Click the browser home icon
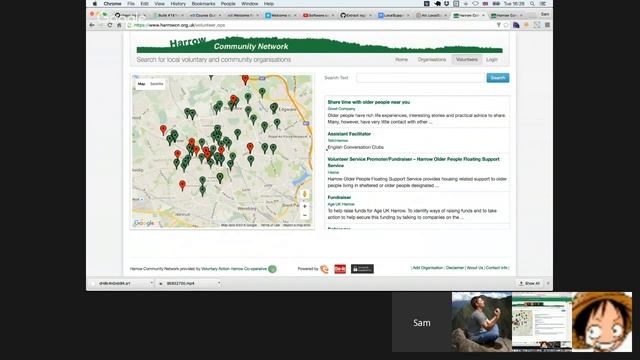The height and width of the screenshot is (360, 640). (x=119, y=25)
